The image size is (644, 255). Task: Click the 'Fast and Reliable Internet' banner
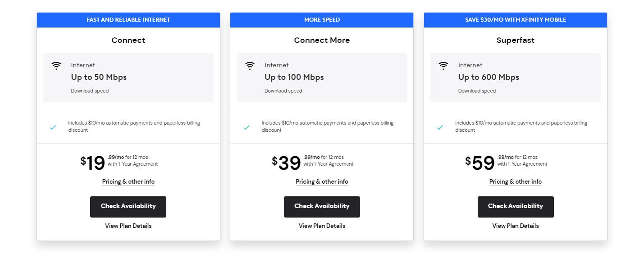[x=128, y=20]
